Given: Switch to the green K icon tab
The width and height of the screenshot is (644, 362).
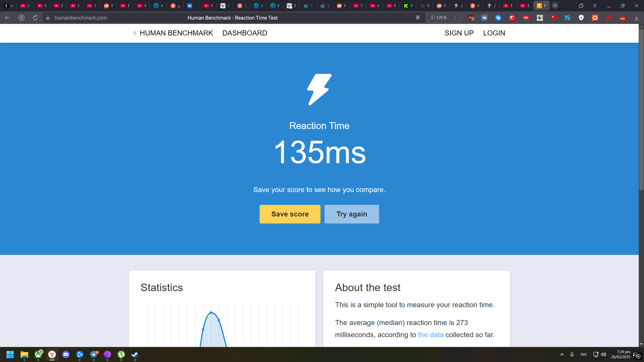Looking at the screenshot, I should pos(408,6).
